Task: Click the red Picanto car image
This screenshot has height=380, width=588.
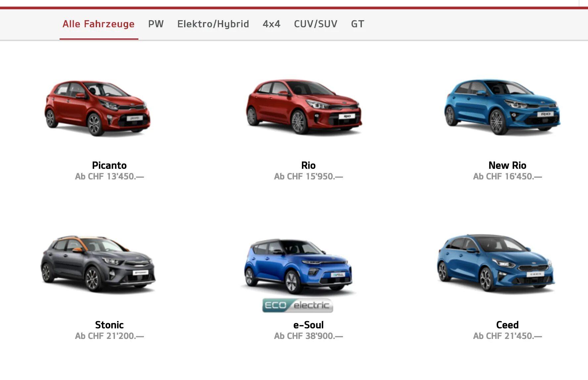Action: [x=98, y=108]
